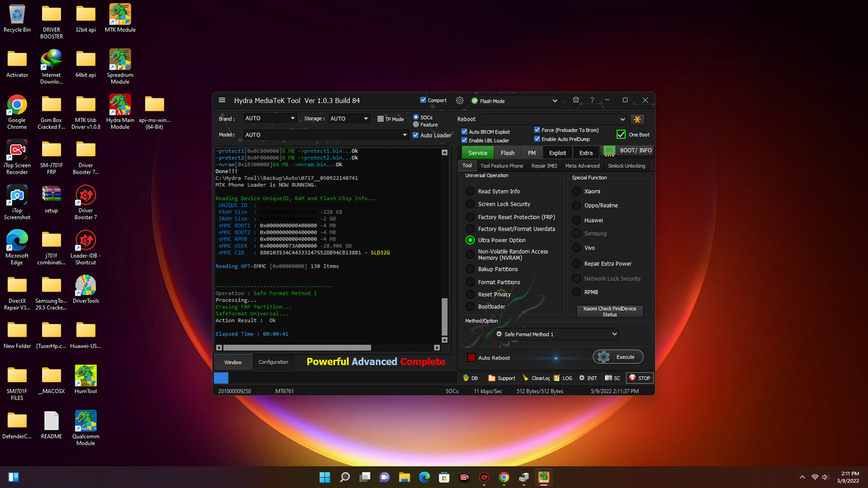Open the LOG button

(563, 378)
